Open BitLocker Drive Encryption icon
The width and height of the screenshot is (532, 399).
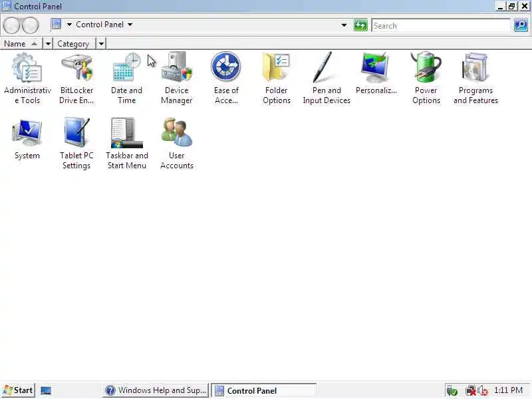tap(77, 68)
